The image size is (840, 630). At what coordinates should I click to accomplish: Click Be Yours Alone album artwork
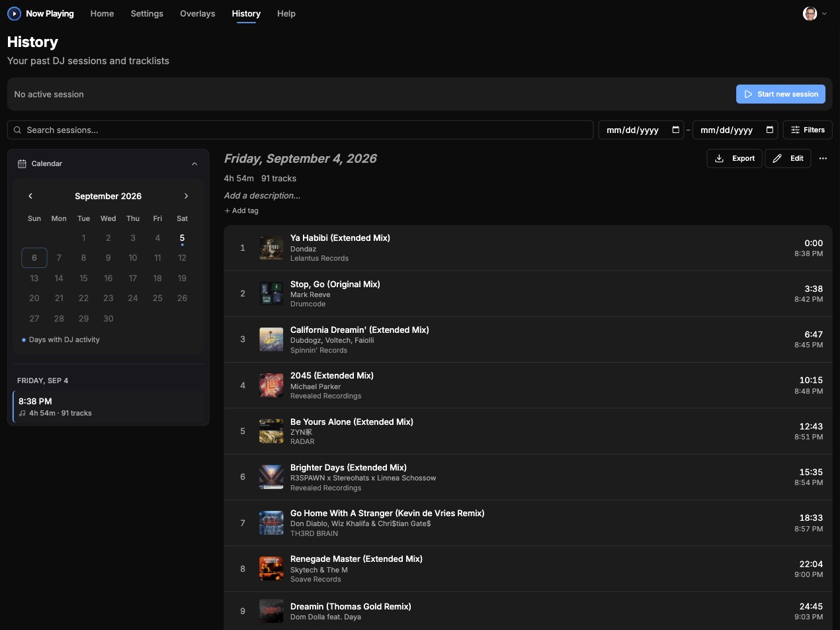click(x=271, y=431)
